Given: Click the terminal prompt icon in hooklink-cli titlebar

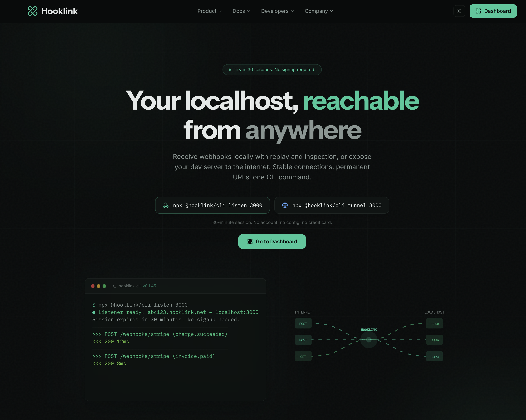Looking at the screenshot, I should tap(114, 286).
